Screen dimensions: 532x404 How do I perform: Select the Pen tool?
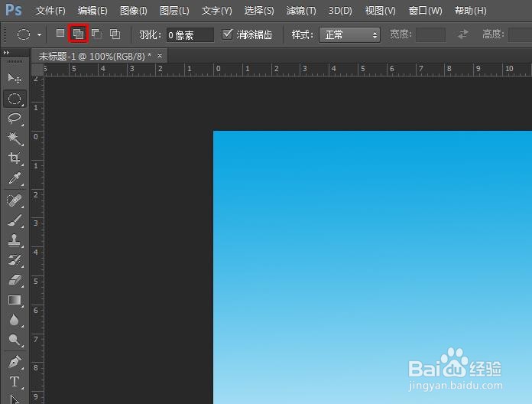[15, 362]
